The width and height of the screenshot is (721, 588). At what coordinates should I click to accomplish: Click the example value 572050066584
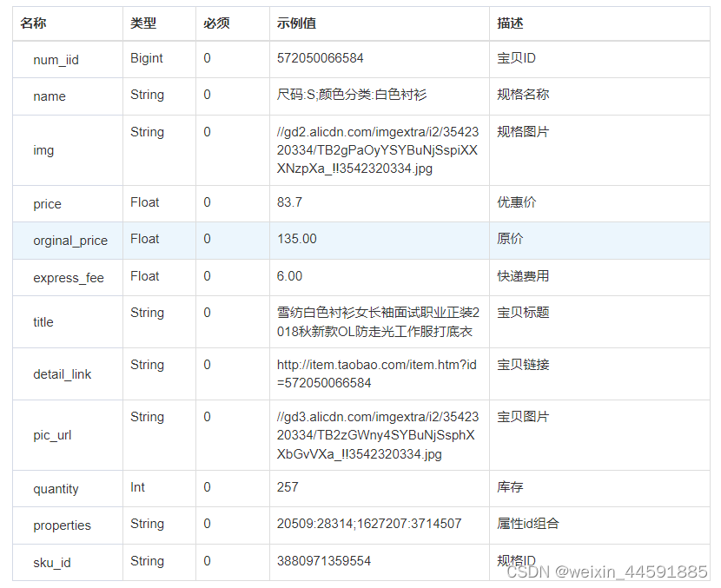[x=320, y=58]
